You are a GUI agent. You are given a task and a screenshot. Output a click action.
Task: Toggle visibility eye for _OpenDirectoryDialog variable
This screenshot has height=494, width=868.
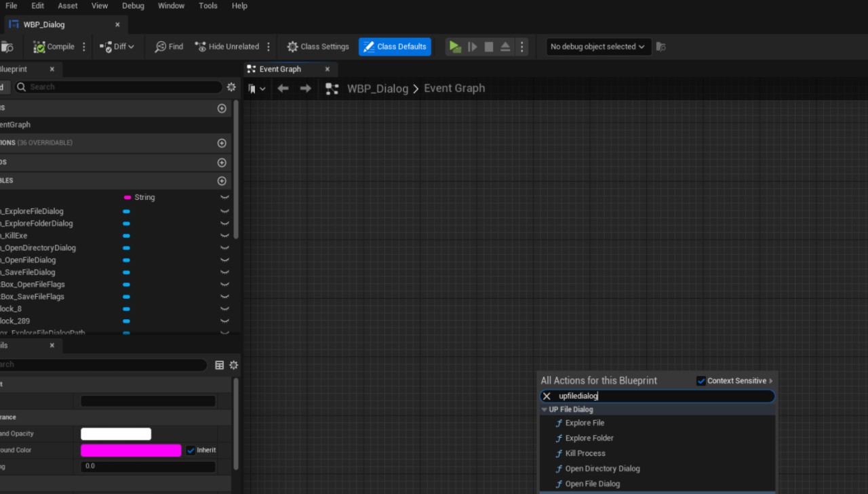(224, 248)
